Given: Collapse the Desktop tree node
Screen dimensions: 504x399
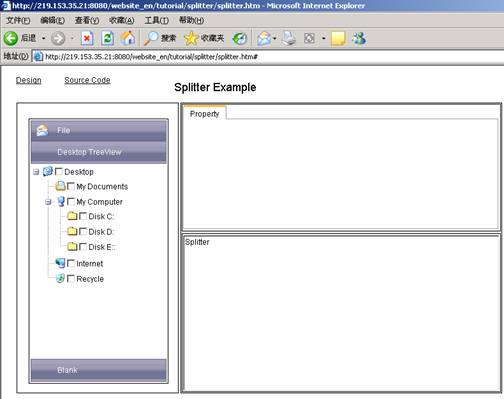Looking at the screenshot, I should [x=36, y=172].
